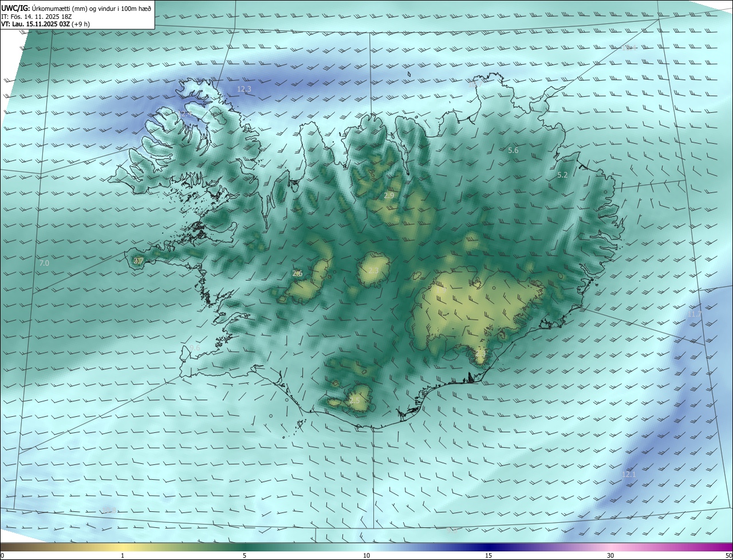733x560 pixels.
Task: Click the 11.7 value label on the map
Action: [695, 314]
